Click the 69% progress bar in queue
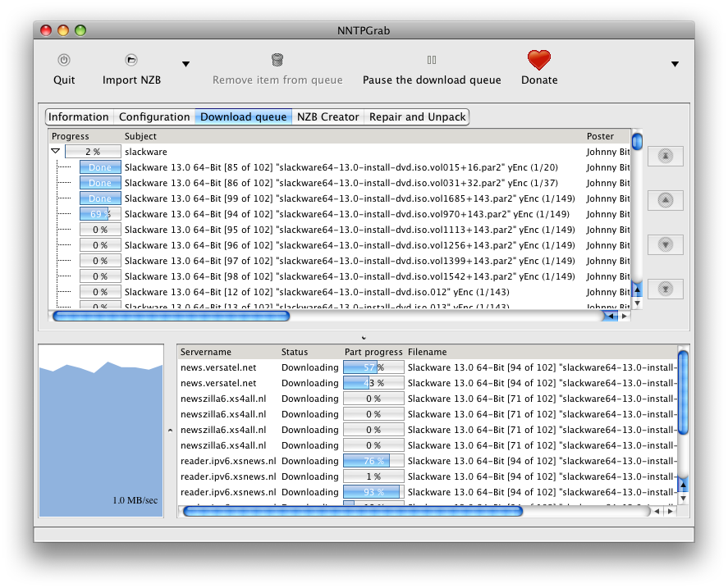728x588 pixels. click(100, 214)
